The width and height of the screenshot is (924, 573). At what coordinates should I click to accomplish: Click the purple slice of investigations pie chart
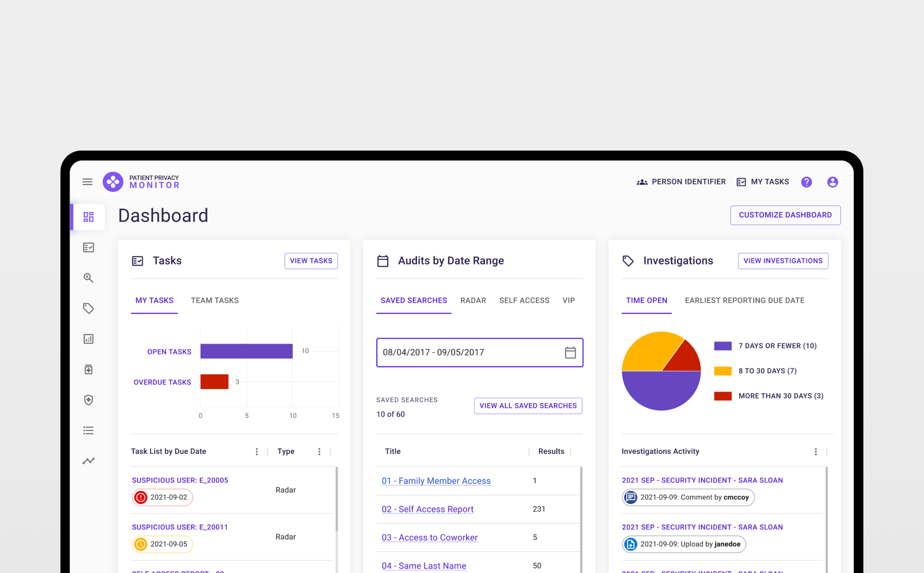click(x=661, y=391)
